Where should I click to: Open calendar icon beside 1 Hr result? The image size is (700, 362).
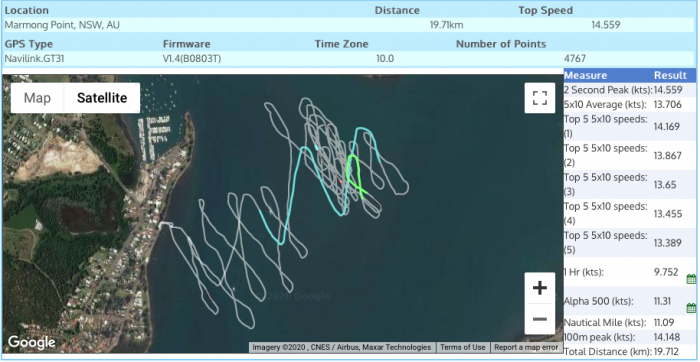pyautogui.click(x=691, y=279)
